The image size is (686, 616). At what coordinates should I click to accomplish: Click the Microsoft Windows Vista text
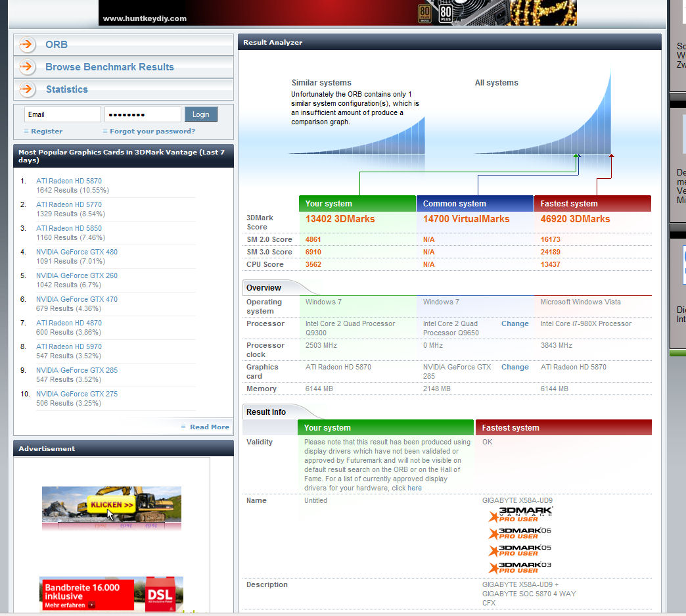click(581, 302)
